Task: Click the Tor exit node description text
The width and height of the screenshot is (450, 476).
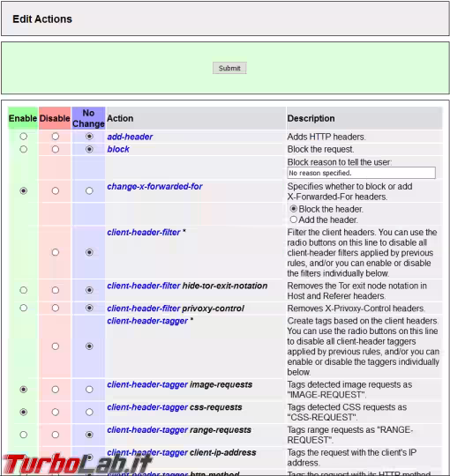Action: (x=357, y=291)
